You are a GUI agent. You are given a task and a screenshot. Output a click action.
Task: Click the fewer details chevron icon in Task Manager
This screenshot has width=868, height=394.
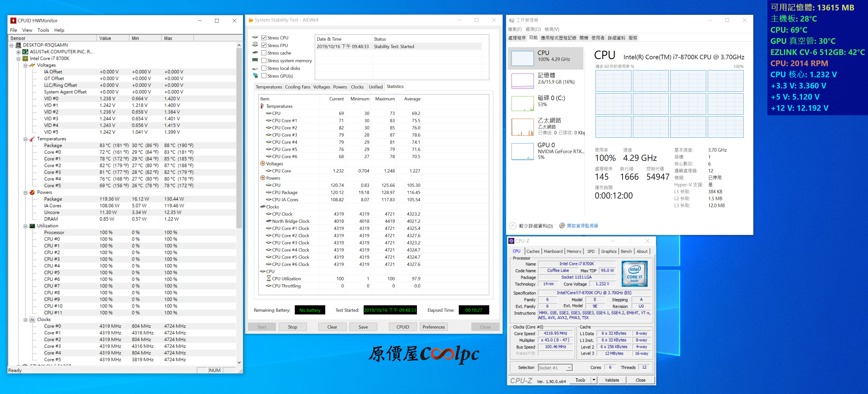point(513,225)
